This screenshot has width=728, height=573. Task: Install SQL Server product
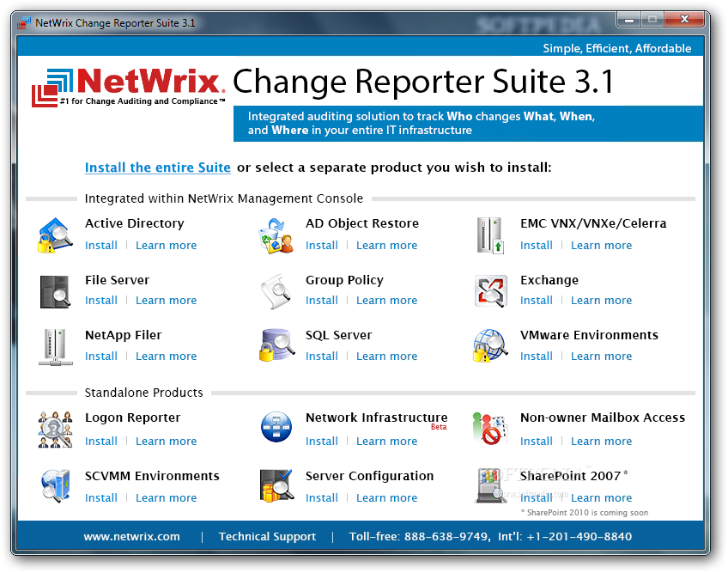322,356
